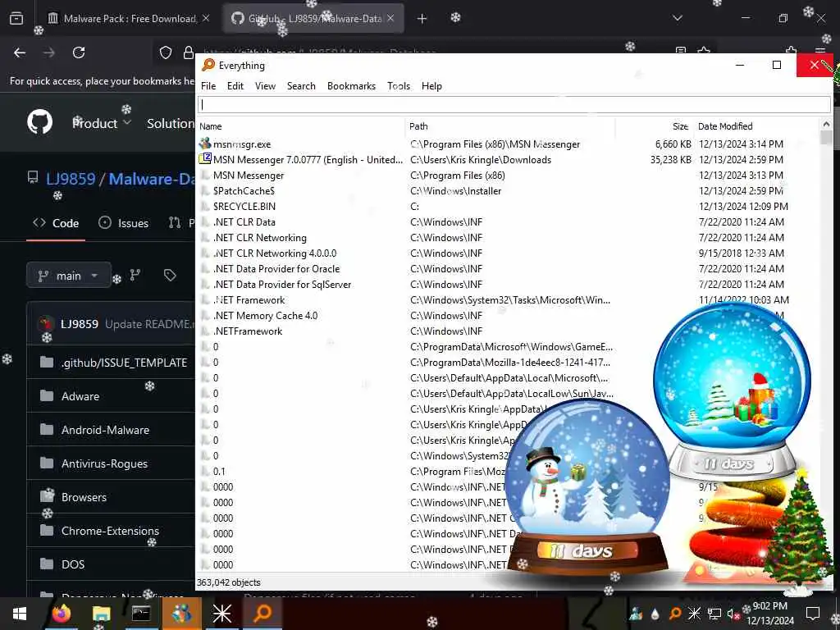Expand the GitHub Product menu
Image resolution: width=840 pixels, height=630 pixels.
coord(102,123)
